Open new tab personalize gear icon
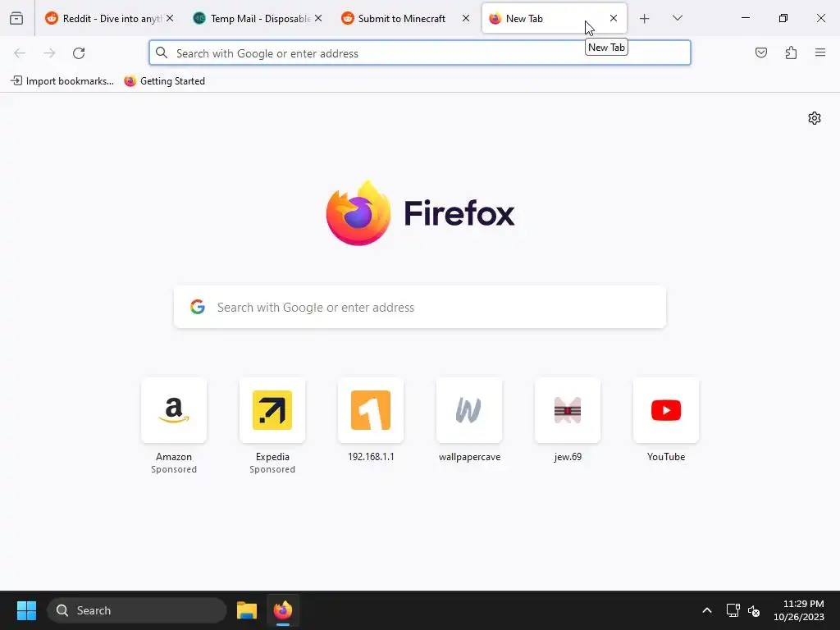Screen dimensions: 840x630 [815, 118]
